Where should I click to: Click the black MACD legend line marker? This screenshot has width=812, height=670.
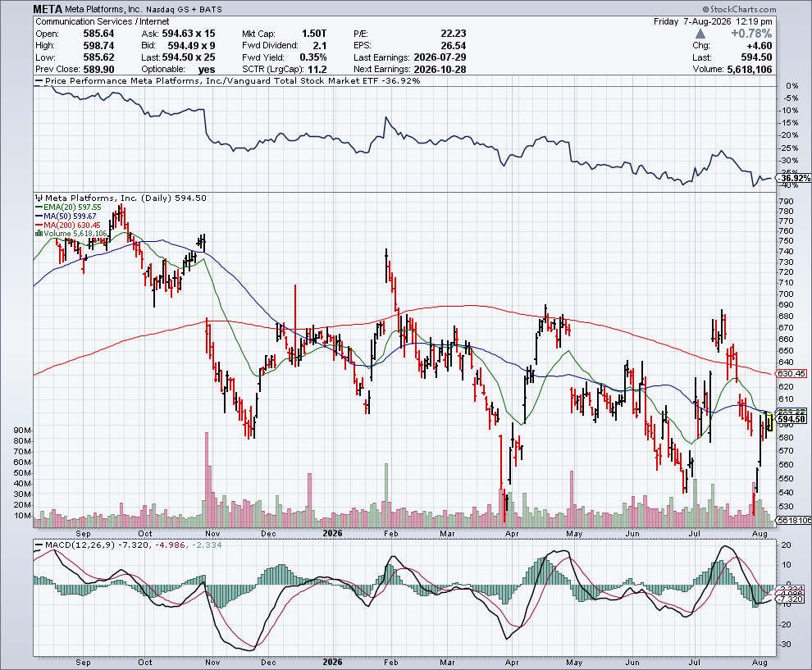pyautogui.click(x=39, y=545)
